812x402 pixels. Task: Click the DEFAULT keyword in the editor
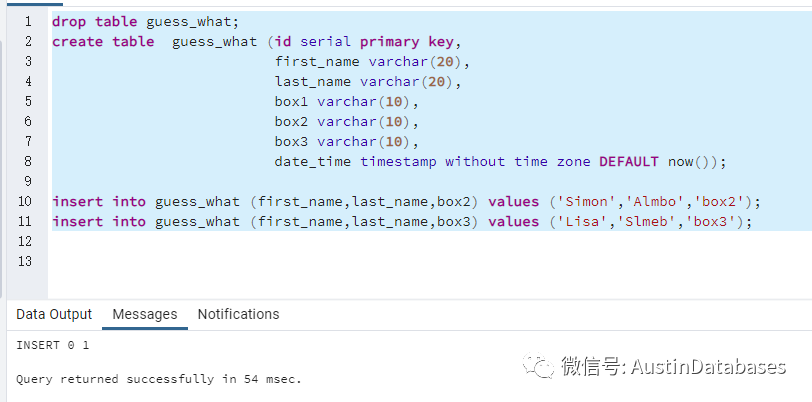tap(628, 161)
